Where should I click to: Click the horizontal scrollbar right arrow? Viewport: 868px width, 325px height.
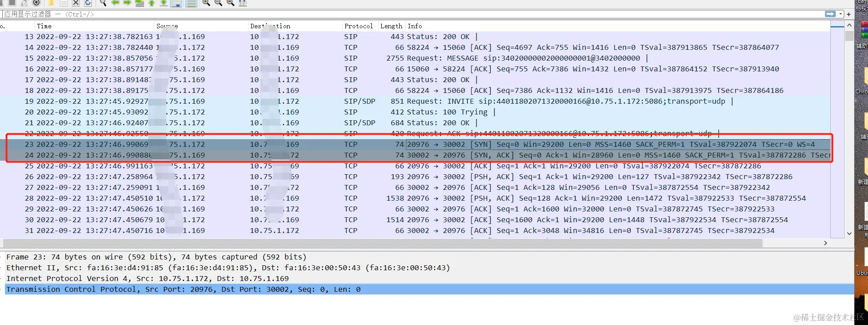click(x=825, y=243)
